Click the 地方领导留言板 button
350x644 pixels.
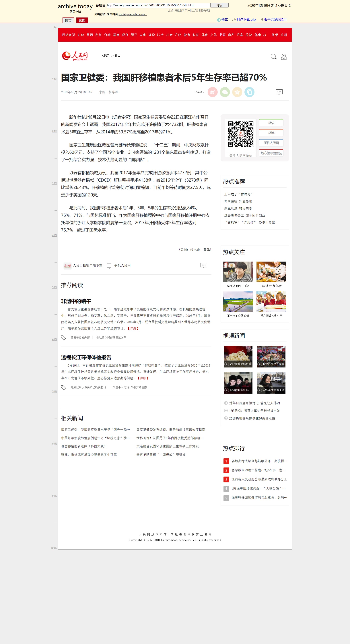coord(271,153)
